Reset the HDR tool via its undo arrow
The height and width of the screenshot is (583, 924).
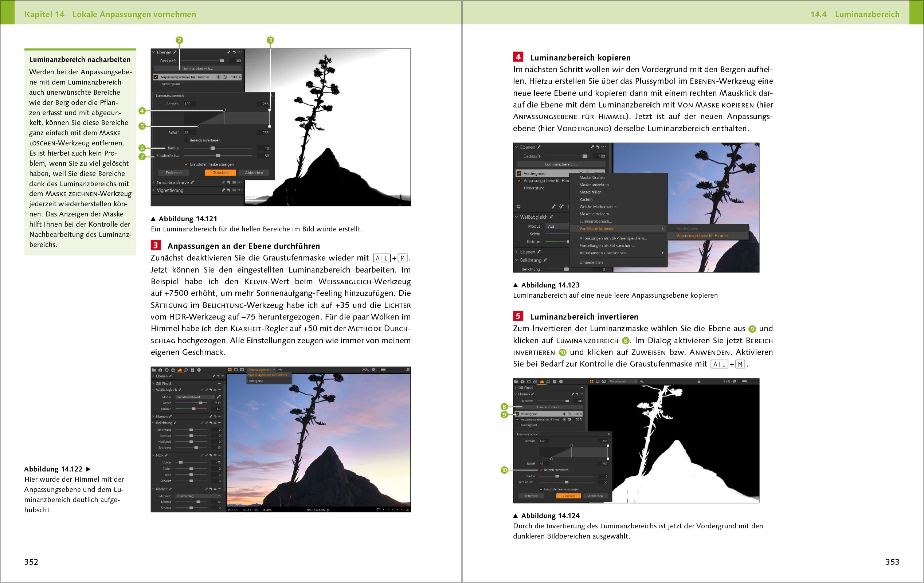(x=211, y=455)
